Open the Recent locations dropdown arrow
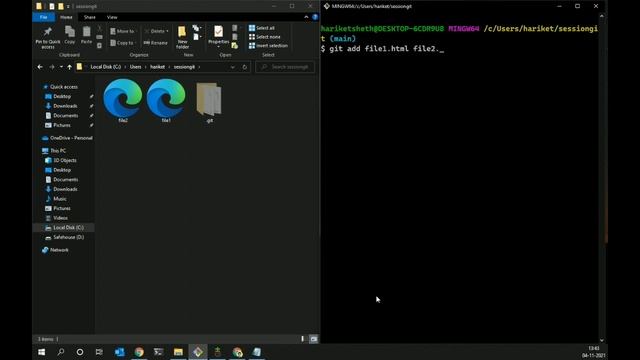The height and width of the screenshot is (360, 640). 61,67
